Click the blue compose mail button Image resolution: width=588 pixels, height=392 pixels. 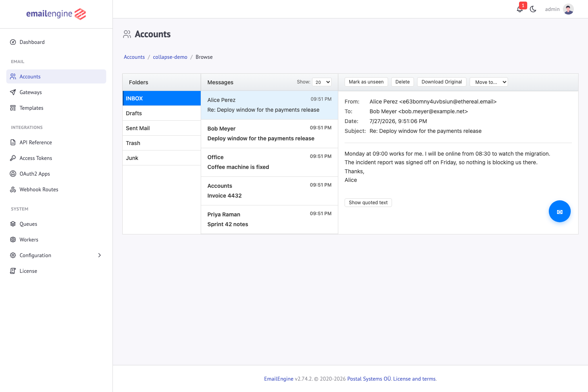[560, 211]
